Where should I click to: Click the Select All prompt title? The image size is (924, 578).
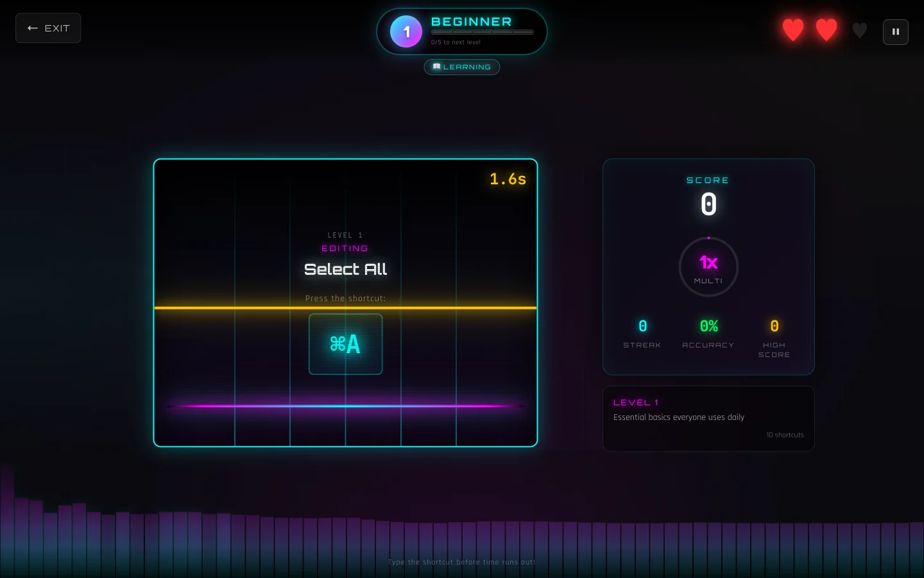click(x=345, y=269)
